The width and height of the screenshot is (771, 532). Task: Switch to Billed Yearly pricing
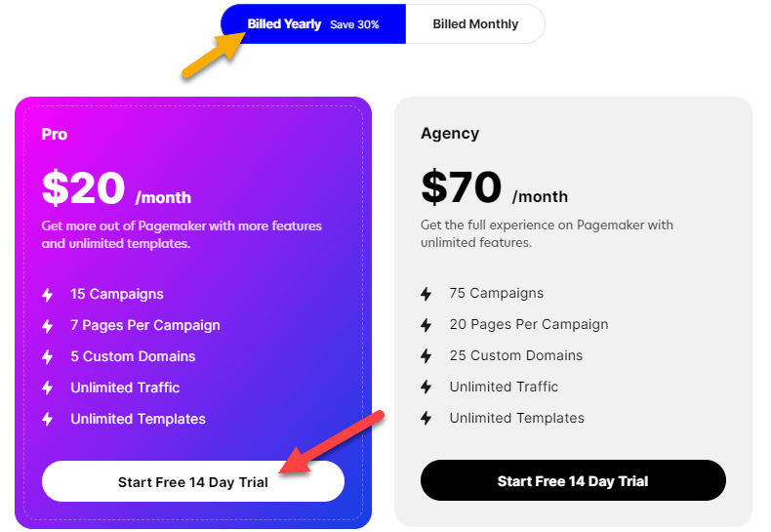pos(313,24)
